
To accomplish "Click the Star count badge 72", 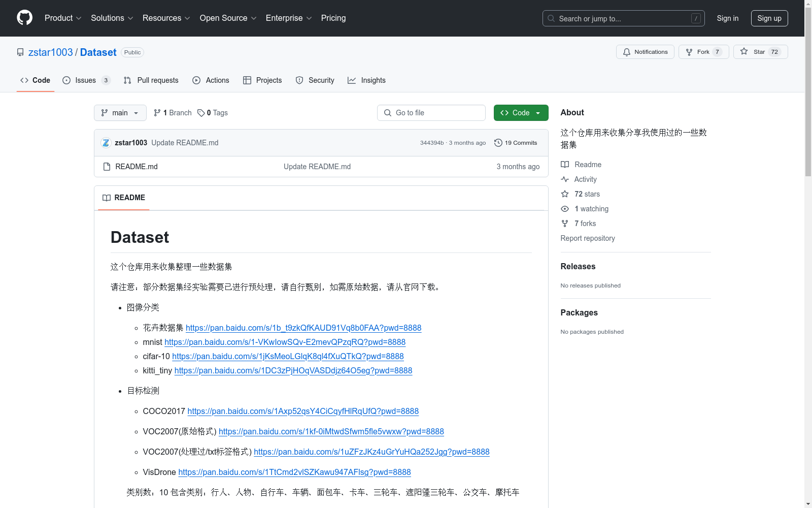I will pos(774,52).
